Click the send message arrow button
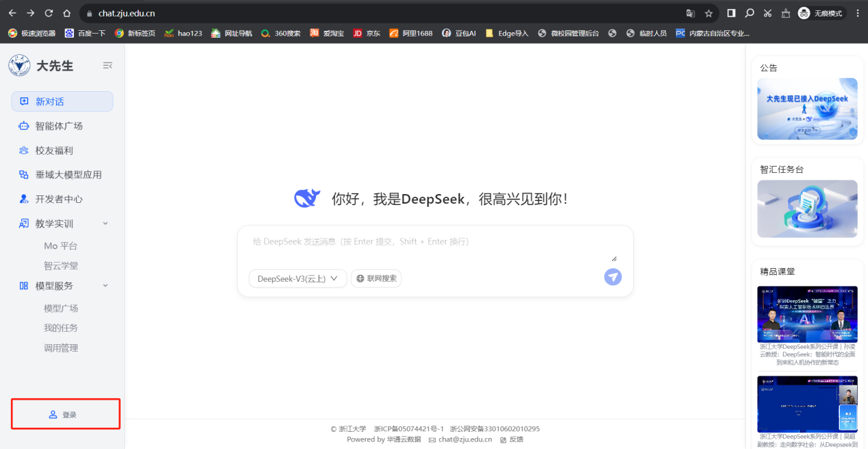 [613, 276]
